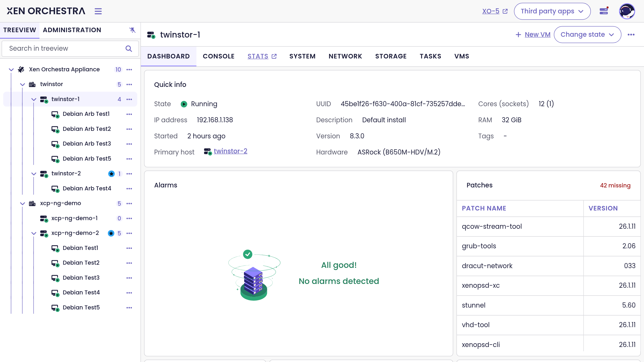
Task: Click the plus icon beside New VM
Action: [518, 35]
